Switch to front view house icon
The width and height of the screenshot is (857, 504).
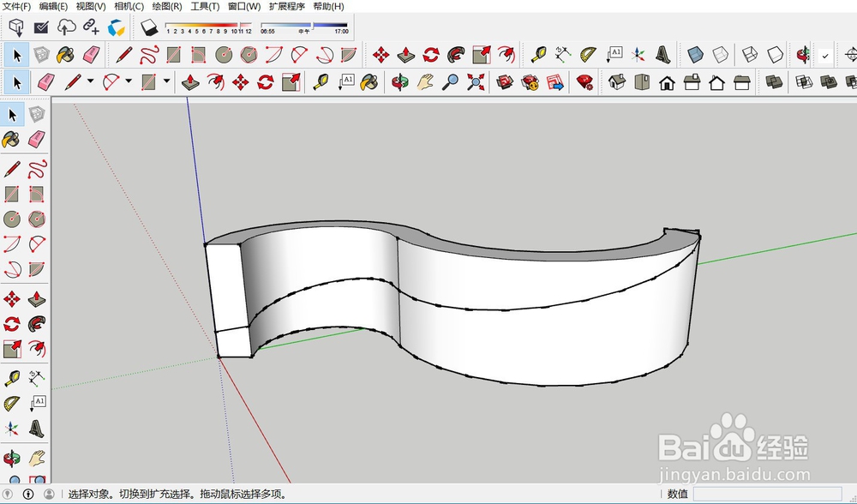(x=667, y=82)
